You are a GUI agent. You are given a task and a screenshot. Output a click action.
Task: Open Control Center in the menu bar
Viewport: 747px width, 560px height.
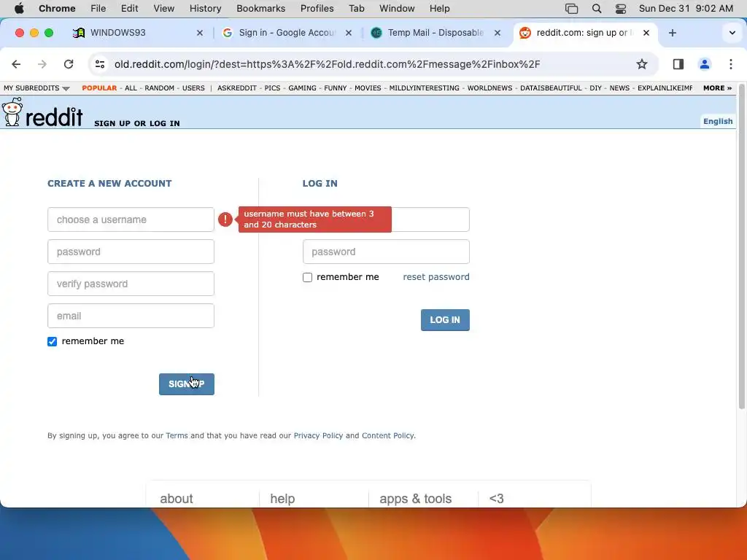click(x=621, y=8)
